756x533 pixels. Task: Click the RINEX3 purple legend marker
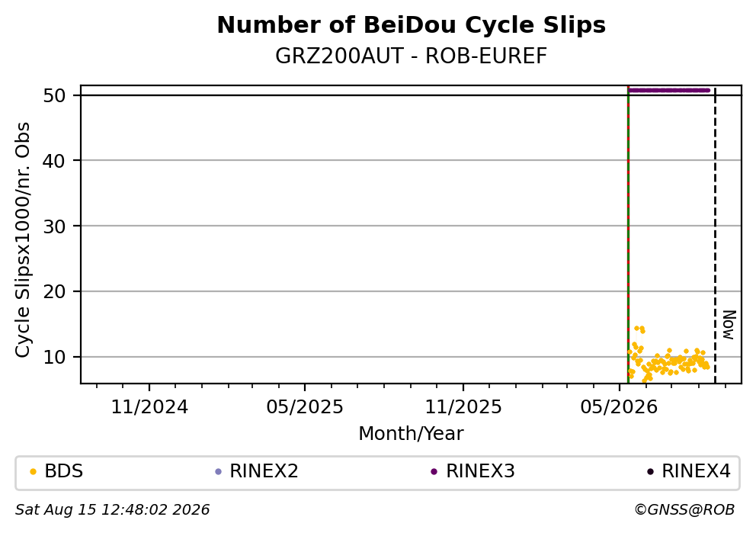[x=434, y=472]
